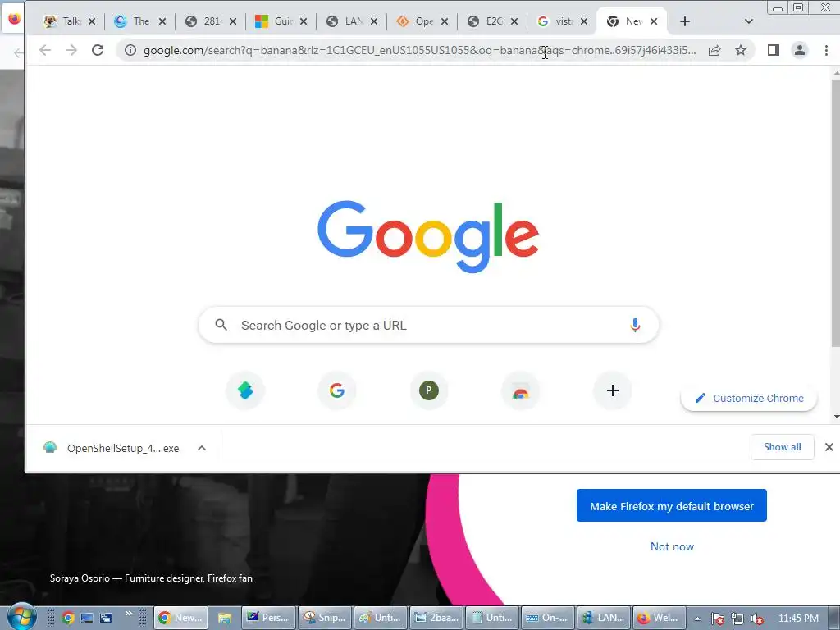The height and width of the screenshot is (630, 840).
Task: Dismiss the downloads bar
Action: [829, 447]
